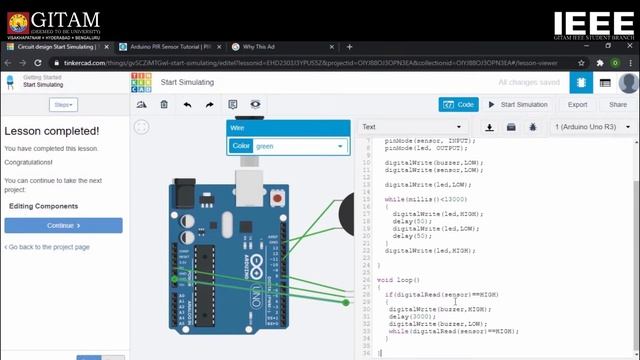Image resolution: width=640 pixels, height=360 pixels.
Task: Click the browser address bar URL
Action: (310, 63)
